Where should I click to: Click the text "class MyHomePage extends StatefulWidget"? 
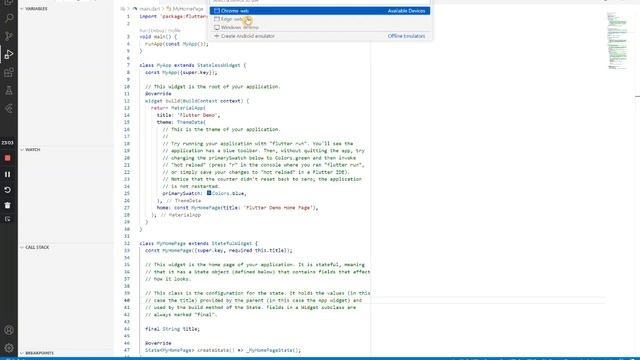click(196, 243)
